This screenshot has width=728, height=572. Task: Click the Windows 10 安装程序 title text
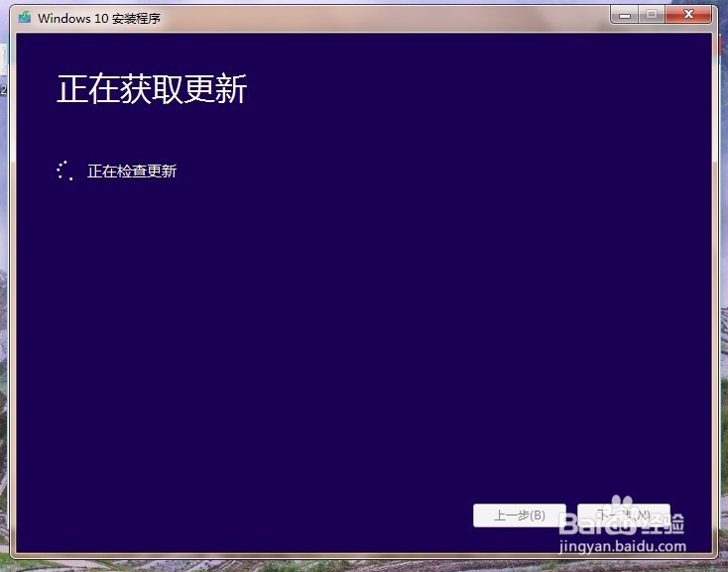[x=99, y=18]
